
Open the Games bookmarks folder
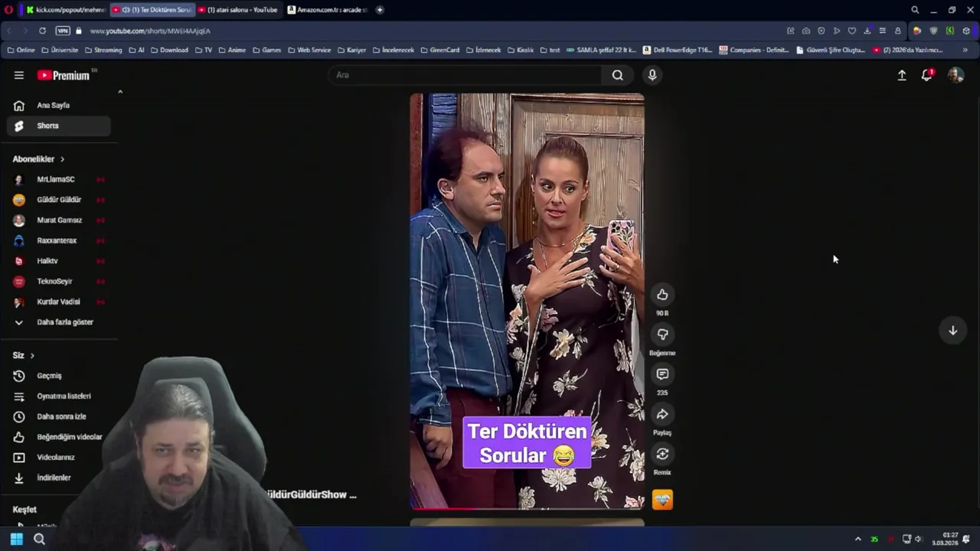pos(266,50)
